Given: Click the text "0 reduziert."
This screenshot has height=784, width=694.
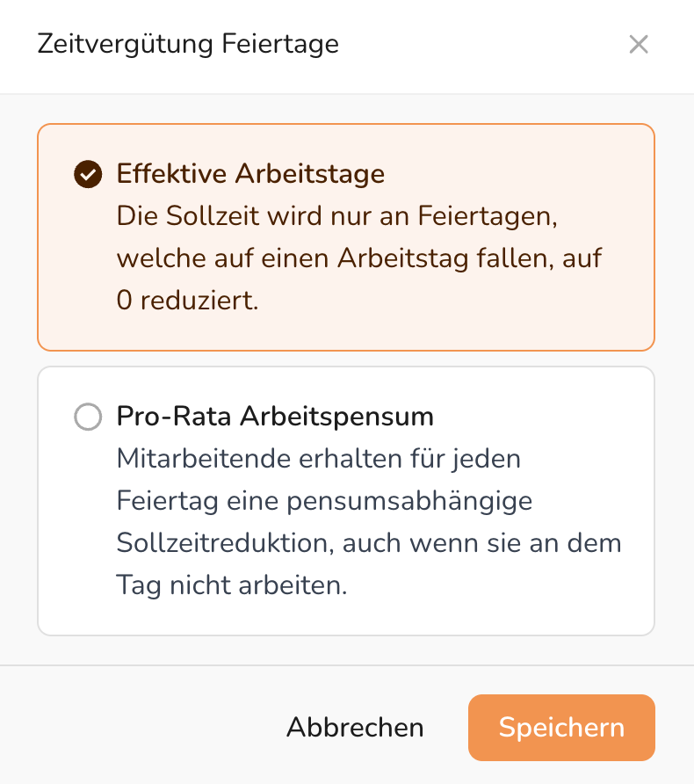Looking at the screenshot, I should [188, 301].
